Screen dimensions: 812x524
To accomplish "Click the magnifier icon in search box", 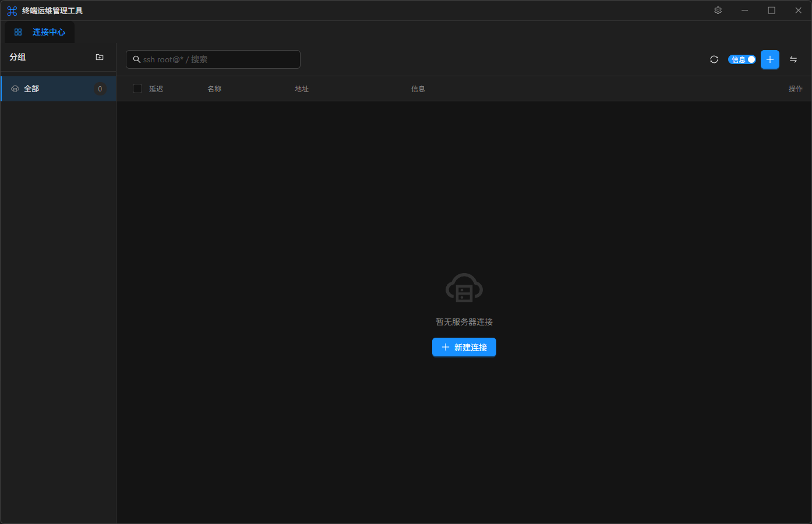I will [137, 59].
